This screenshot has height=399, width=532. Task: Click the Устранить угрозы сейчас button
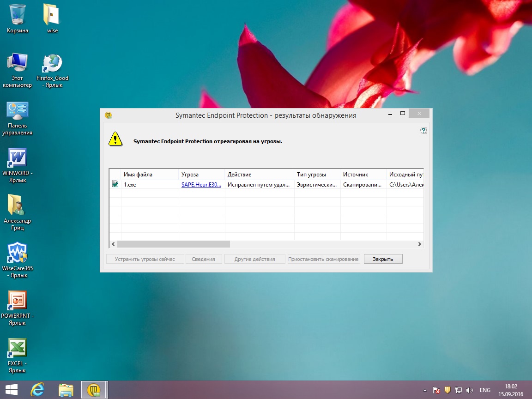pyautogui.click(x=145, y=259)
